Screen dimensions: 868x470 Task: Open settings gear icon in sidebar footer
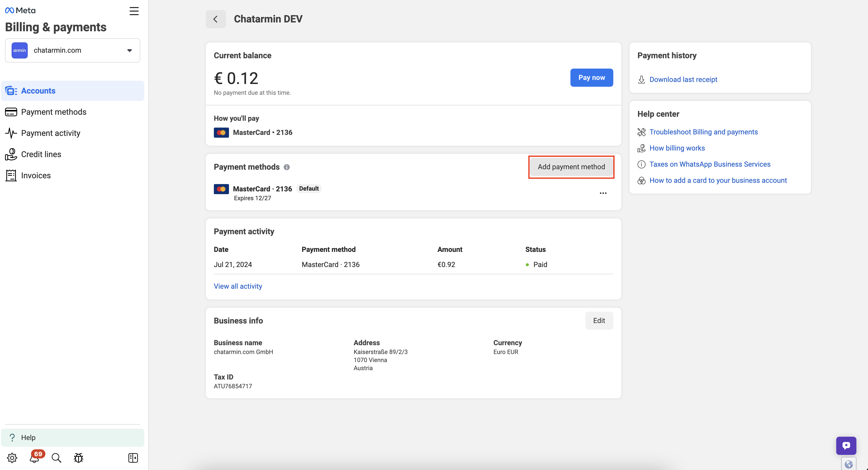click(x=12, y=458)
